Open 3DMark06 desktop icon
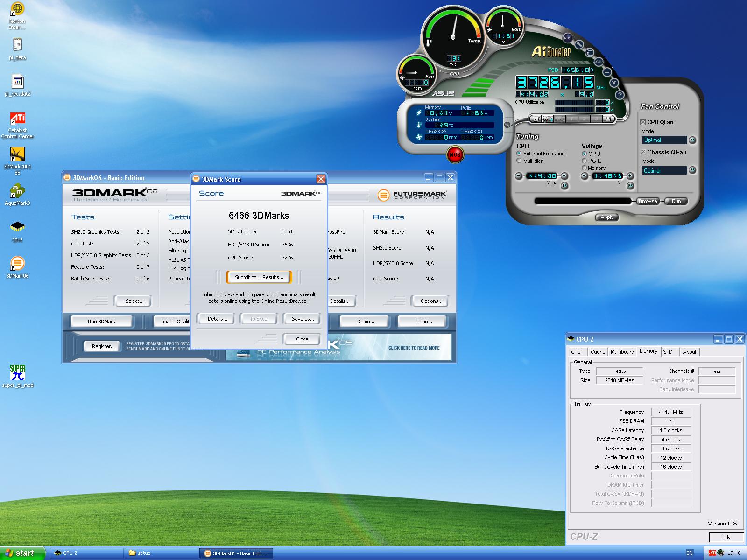 (x=17, y=267)
